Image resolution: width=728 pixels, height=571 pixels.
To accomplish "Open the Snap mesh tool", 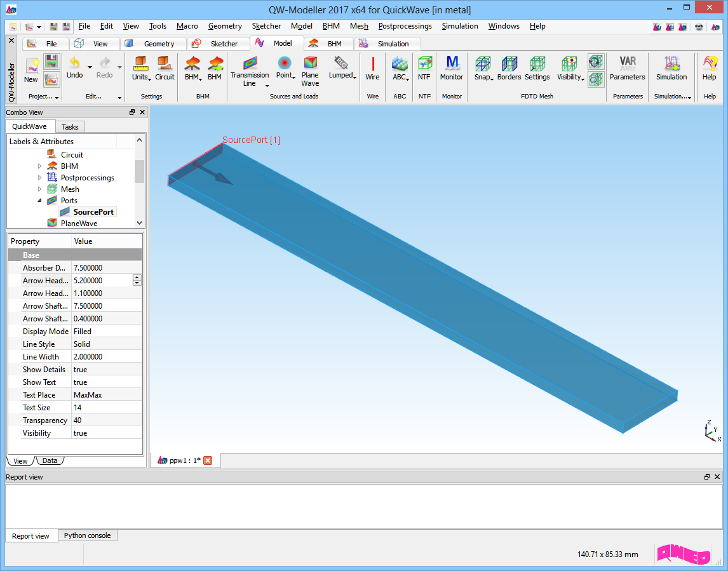I will point(483,68).
